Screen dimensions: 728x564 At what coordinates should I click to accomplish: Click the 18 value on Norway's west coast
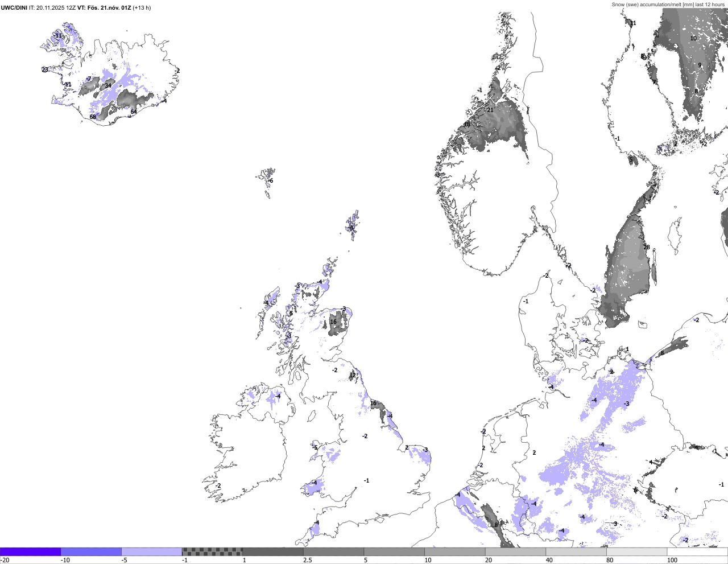467,125
